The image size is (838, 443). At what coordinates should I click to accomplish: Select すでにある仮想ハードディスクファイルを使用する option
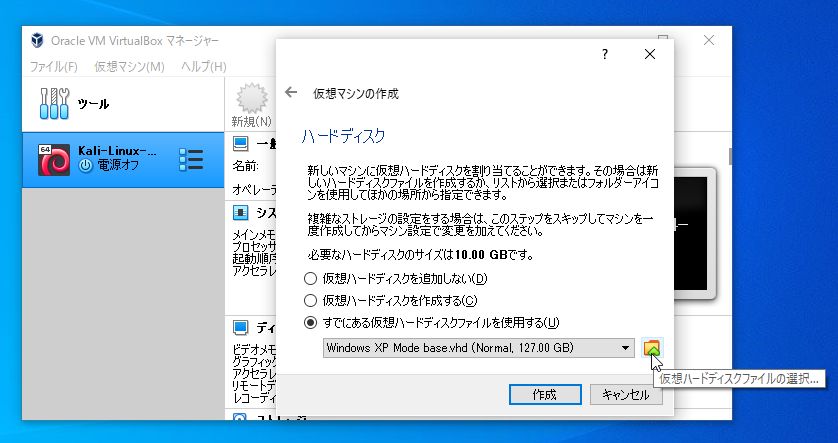[x=431, y=323]
